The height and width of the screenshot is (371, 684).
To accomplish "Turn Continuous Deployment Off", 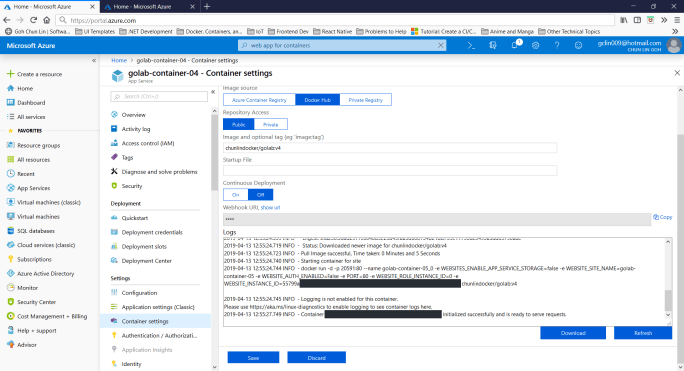I will 260,195.
